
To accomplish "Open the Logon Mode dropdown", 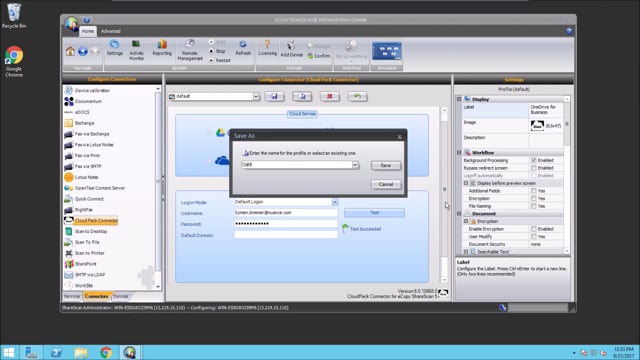I will tap(335, 202).
